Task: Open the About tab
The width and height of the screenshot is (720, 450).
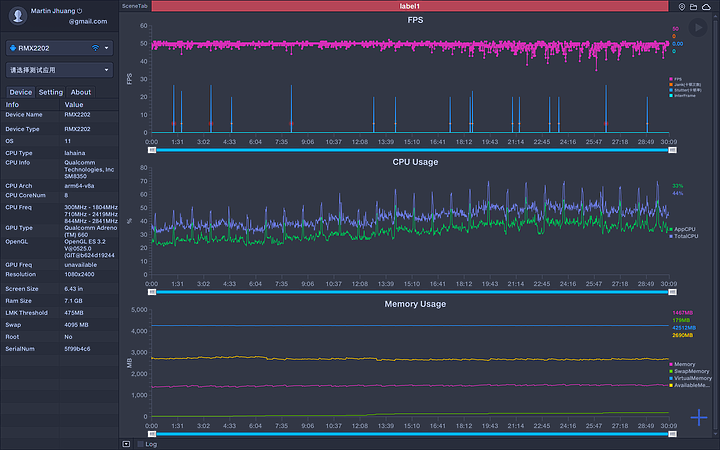Action: pyautogui.click(x=80, y=92)
